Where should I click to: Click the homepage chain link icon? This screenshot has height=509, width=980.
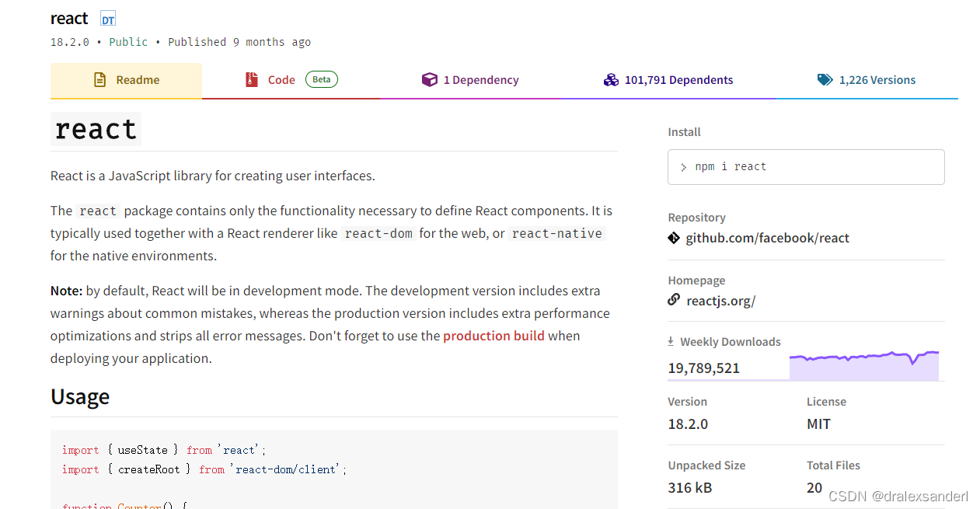coord(674,300)
